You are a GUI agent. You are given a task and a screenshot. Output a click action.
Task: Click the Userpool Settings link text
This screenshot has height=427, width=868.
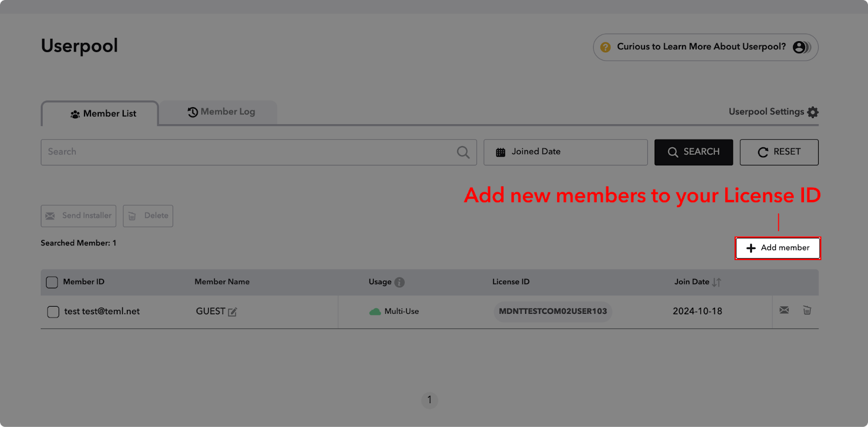click(x=766, y=112)
